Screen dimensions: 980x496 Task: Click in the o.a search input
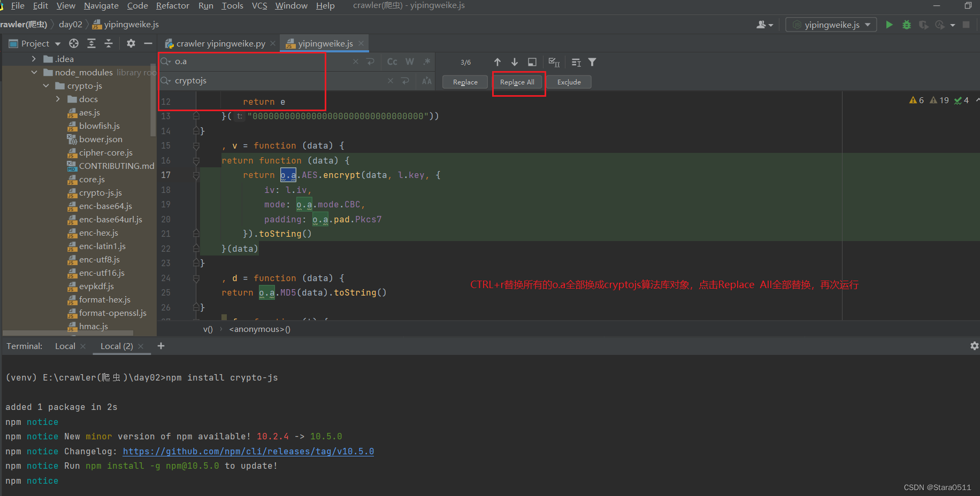[262, 61]
